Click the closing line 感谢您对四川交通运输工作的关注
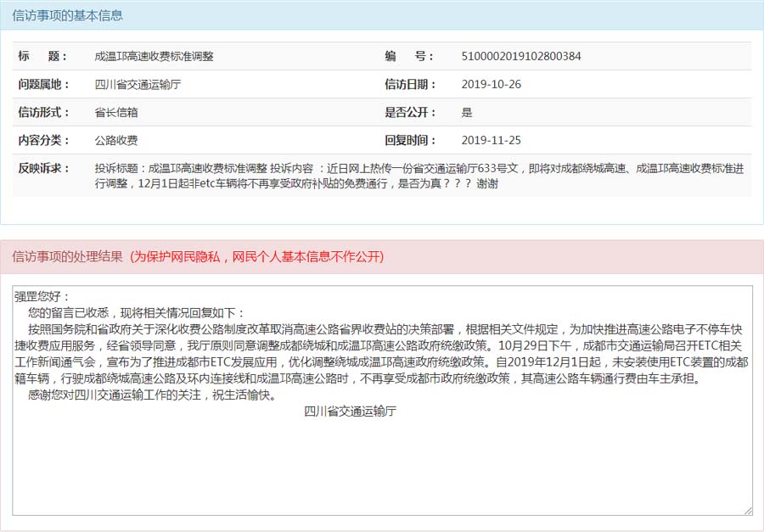Viewport: 764px width, 532px height. coord(153,395)
